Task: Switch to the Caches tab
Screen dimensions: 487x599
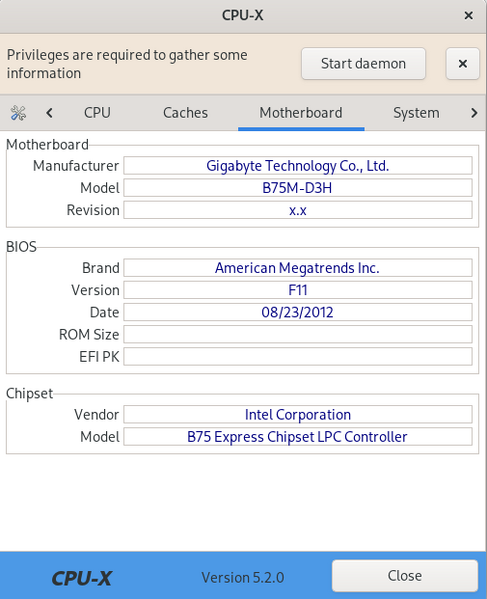Action: coord(185,113)
